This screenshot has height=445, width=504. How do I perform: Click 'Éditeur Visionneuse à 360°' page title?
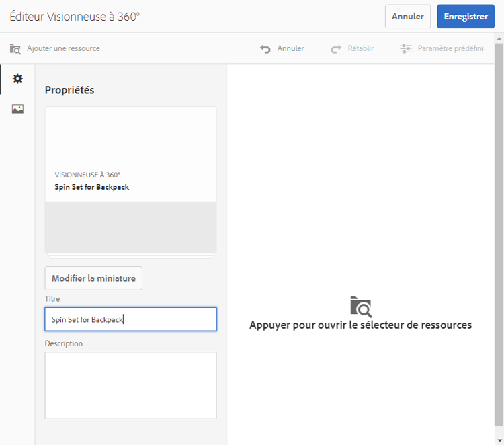(75, 17)
